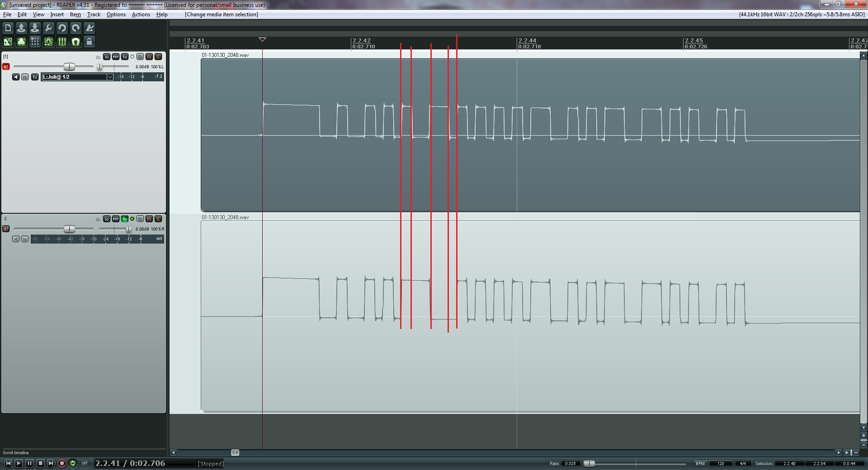Image resolution: width=868 pixels, height=470 pixels.
Task: Open the Edit menu
Action: point(22,14)
